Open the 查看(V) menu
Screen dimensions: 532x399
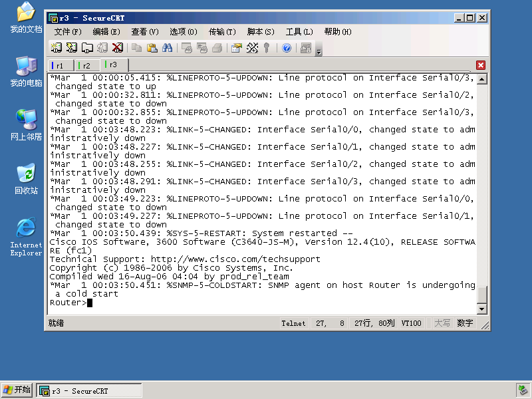(145, 32)
